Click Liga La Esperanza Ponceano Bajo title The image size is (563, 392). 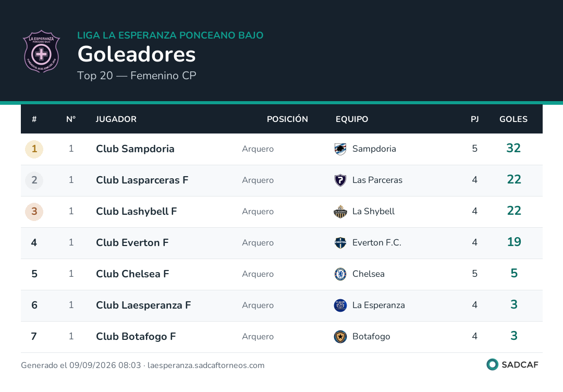tap(170, 35)
